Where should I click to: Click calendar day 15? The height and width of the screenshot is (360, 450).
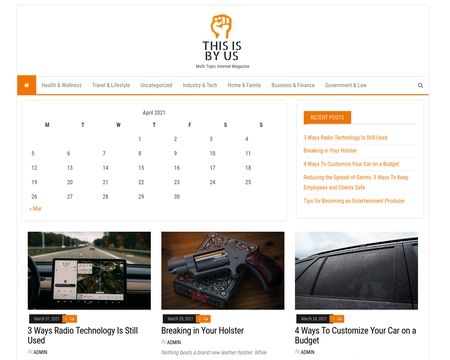coord(141,168)
